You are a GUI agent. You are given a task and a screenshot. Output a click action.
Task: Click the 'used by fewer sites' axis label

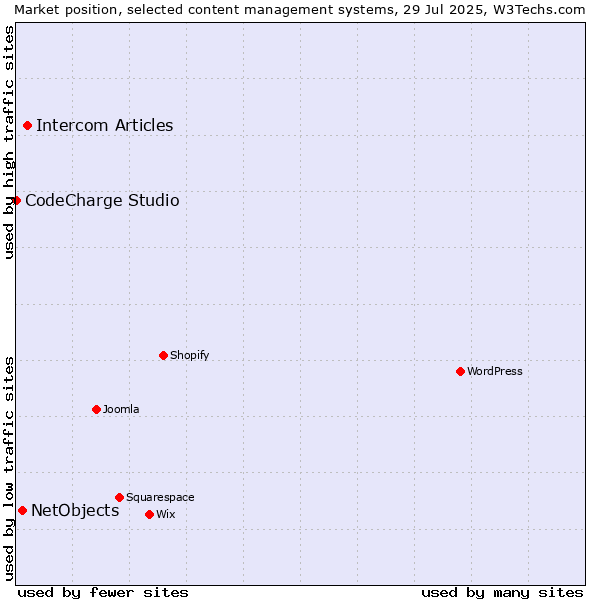click(x=103, y=593)
